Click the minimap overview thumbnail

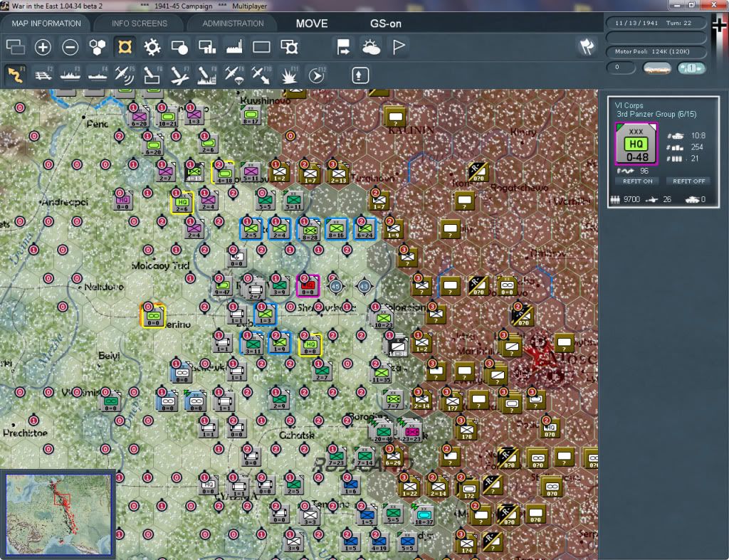tap(58, 514)
